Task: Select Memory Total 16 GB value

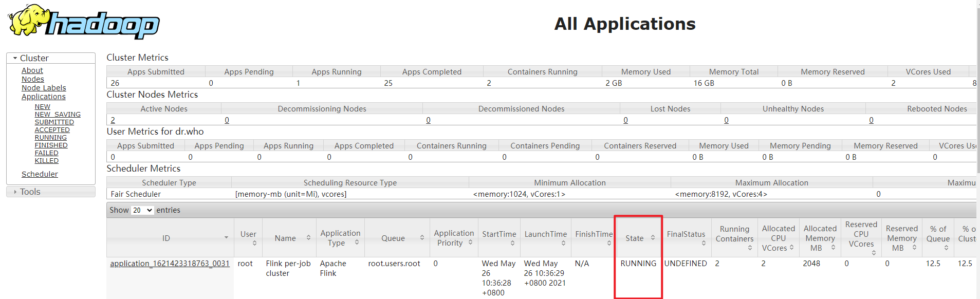Action: pos(704,83)
